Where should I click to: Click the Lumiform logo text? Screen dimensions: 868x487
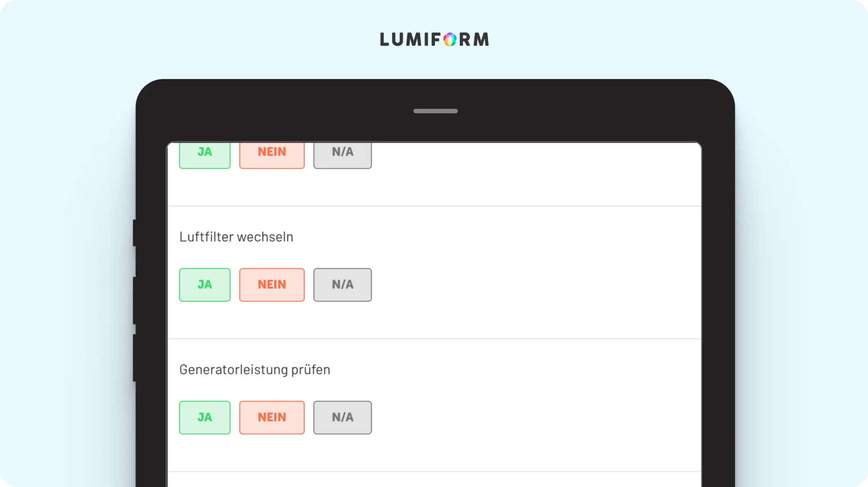pyautogui.click(x=434, y=39)
